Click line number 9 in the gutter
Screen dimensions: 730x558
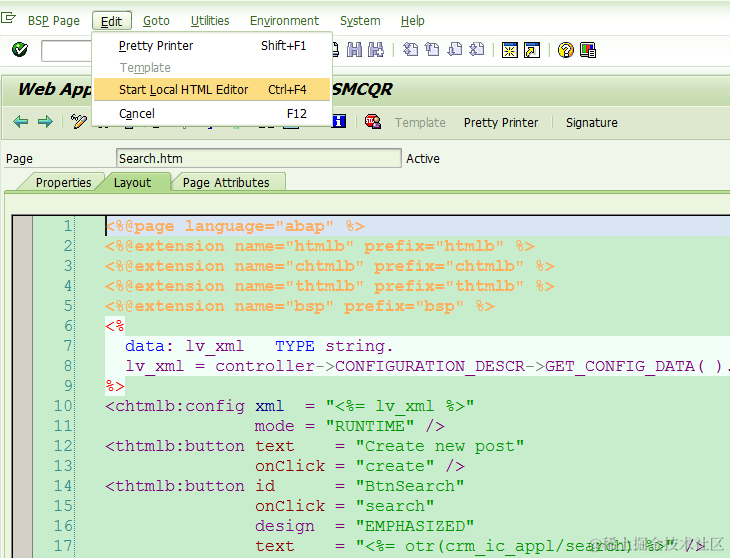coord(68,386)
